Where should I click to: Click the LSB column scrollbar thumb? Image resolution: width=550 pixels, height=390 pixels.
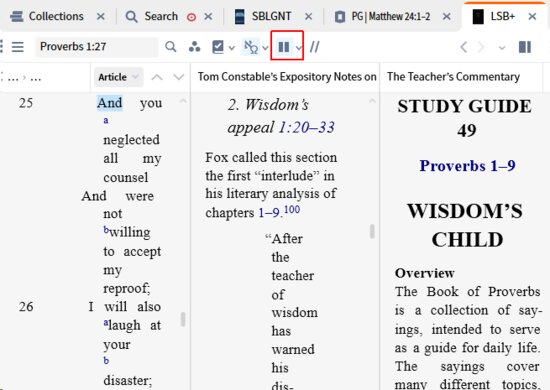(x=183, y=319)
